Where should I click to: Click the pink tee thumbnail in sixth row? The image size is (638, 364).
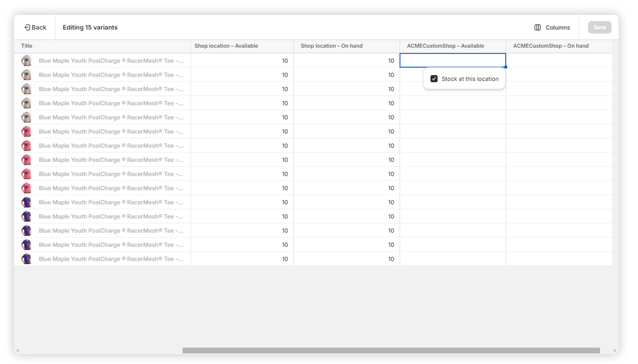click(x=26, y=132)
